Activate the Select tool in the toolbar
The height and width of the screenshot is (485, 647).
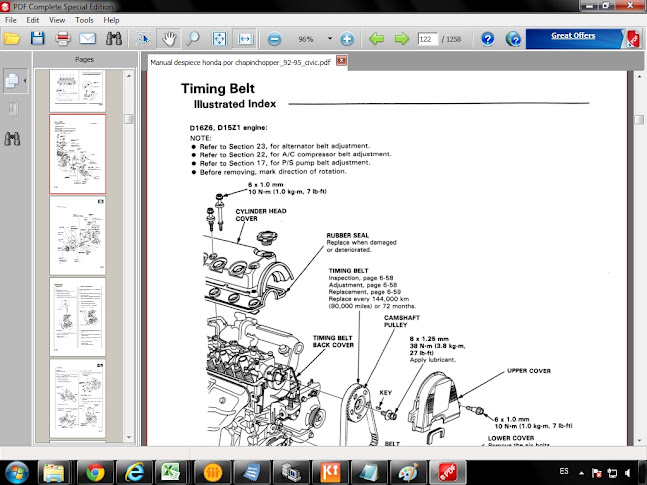click(x=143, y=39)
